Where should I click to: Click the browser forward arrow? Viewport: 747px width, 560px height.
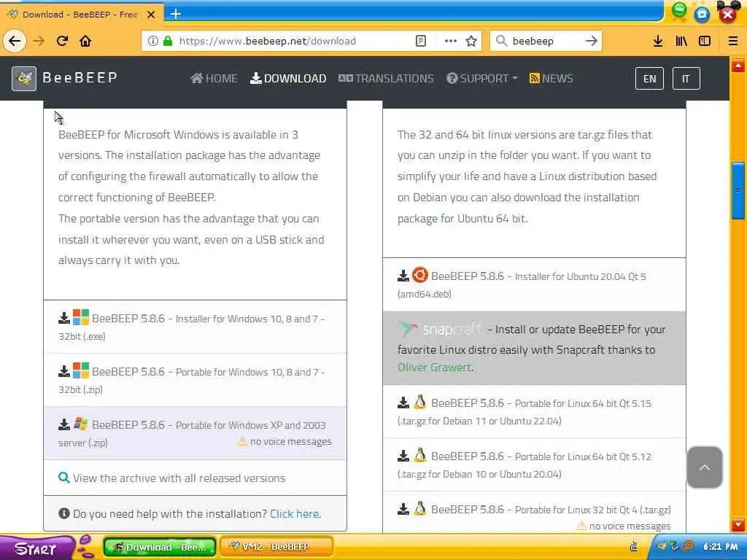point(39,41)
